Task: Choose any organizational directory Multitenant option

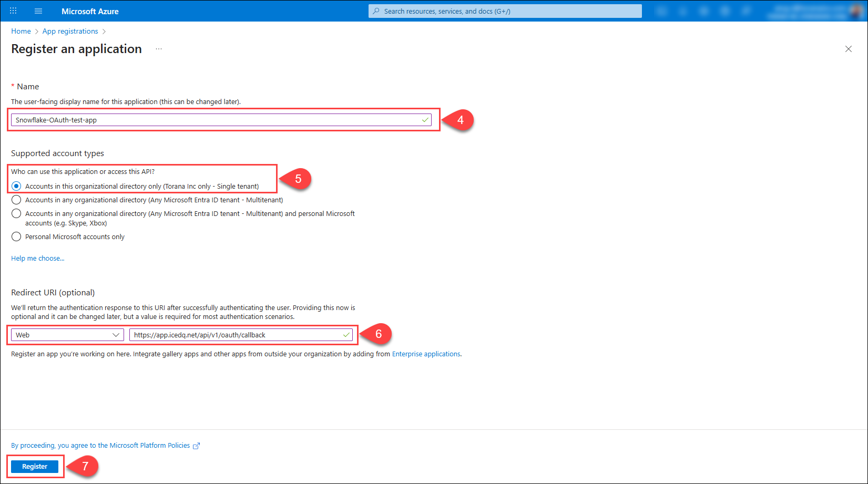Action: pos(16,200)
